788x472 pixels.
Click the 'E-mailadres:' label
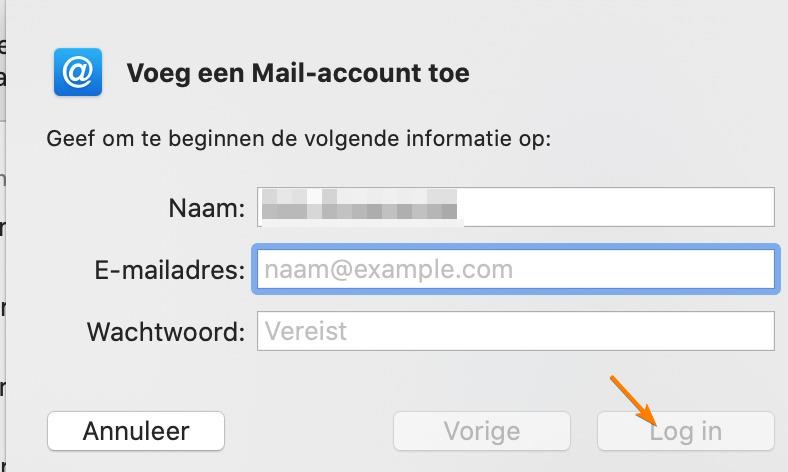[170, 270]
